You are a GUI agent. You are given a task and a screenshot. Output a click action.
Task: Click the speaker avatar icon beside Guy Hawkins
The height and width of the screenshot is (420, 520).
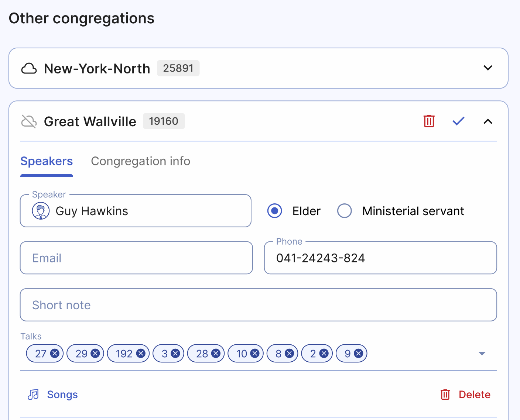[x=41, y=211]
